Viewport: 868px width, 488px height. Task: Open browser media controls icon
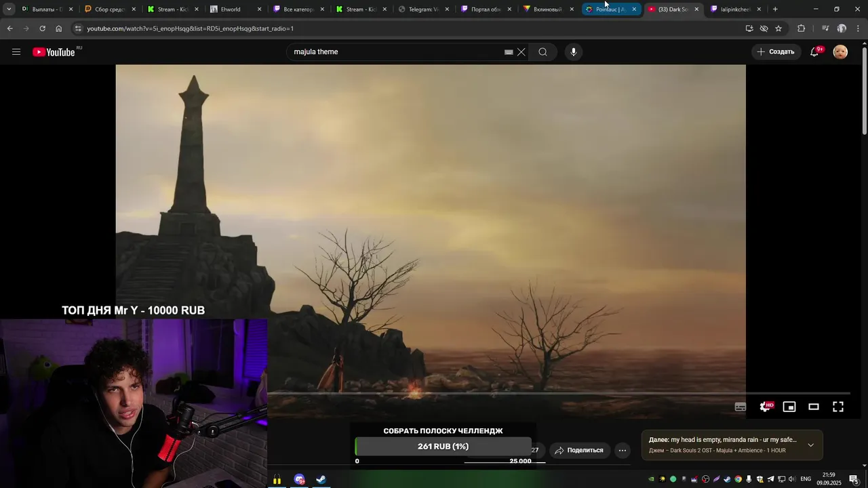[x=825, y=28]
